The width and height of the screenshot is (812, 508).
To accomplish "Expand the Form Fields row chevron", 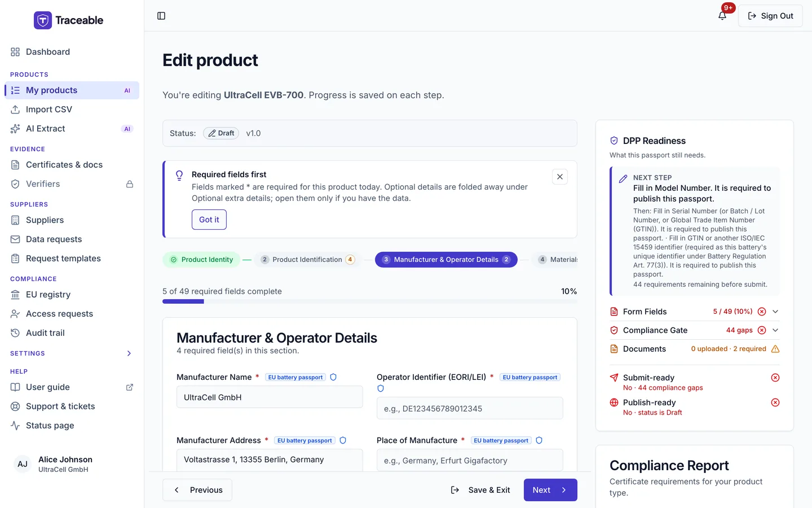I will coord(775,312).
